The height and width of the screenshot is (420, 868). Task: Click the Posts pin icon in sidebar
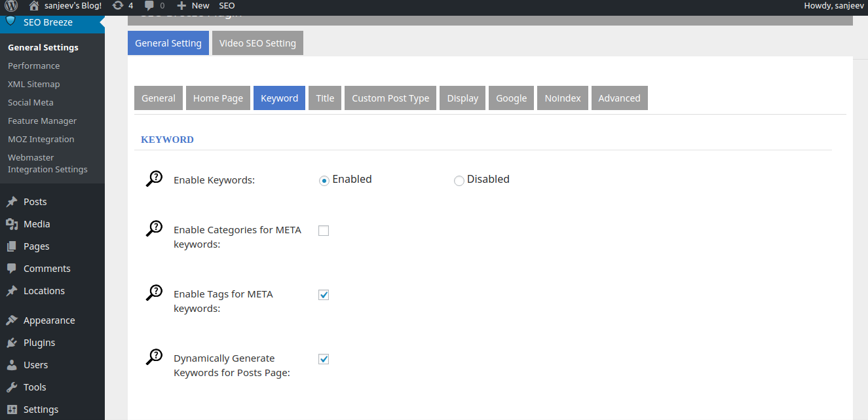click(11, 202)
